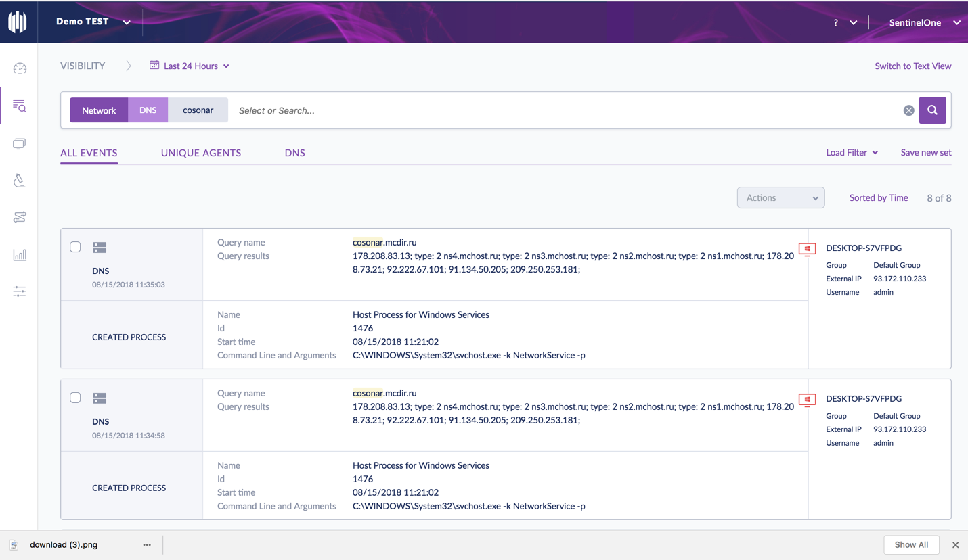The height and width of the screenshot is (560, 968).
Task: Expand the Load Filter dropdown
Action: click(852, 152)
